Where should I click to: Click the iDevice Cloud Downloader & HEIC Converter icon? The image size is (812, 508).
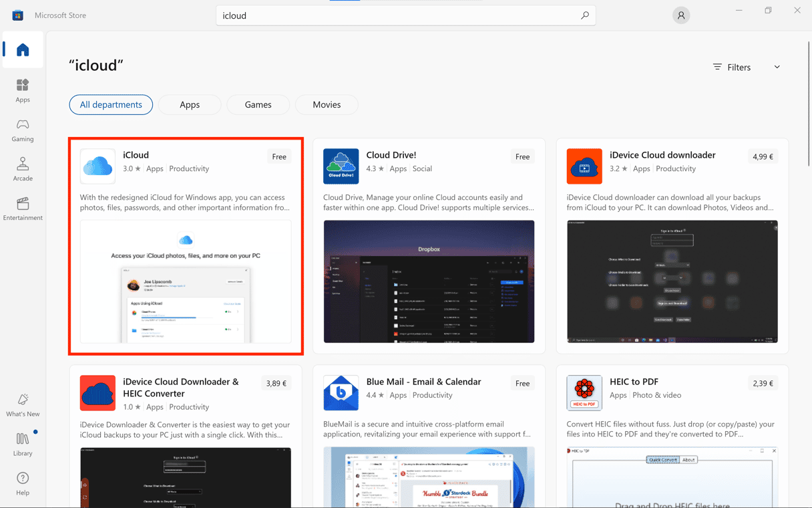[97, 393]
